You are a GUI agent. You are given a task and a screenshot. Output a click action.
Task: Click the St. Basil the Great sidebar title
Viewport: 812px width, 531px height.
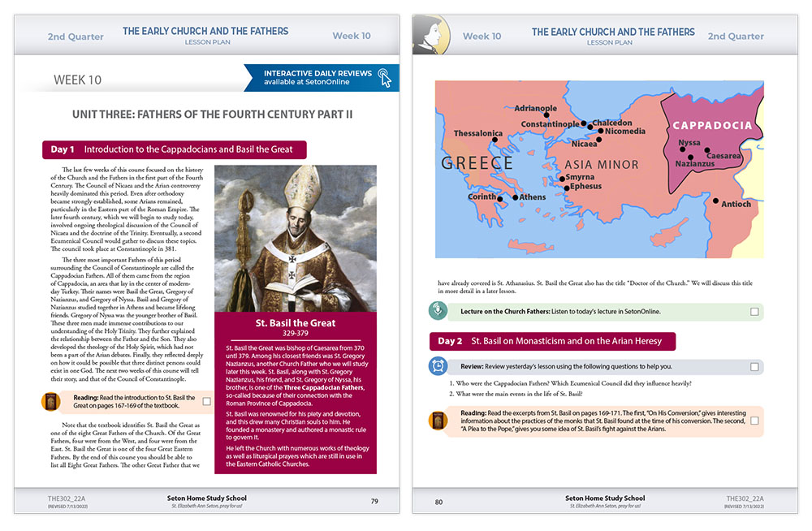(296, 323)
